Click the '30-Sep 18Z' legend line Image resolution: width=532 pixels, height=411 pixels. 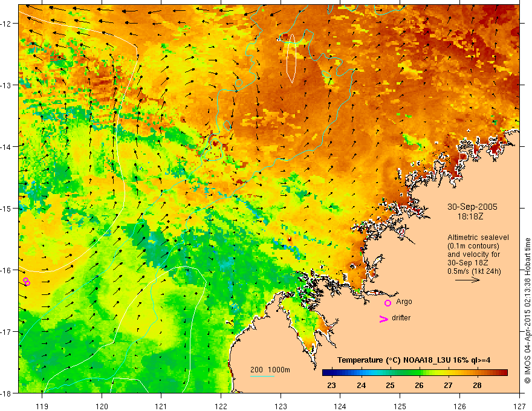[x=467, y=263]
